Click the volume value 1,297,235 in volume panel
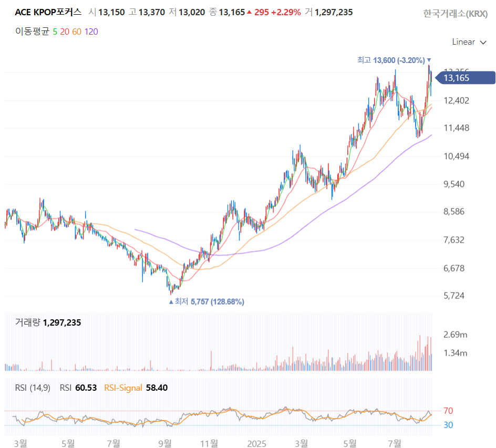 click(x=62, y=322)
